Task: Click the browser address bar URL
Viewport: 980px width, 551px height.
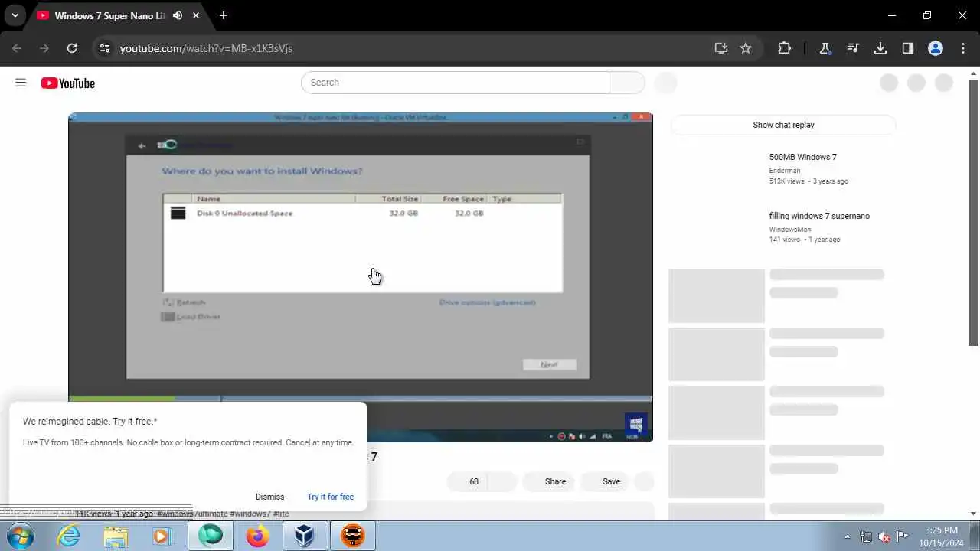Action: [x=206, y=48]
